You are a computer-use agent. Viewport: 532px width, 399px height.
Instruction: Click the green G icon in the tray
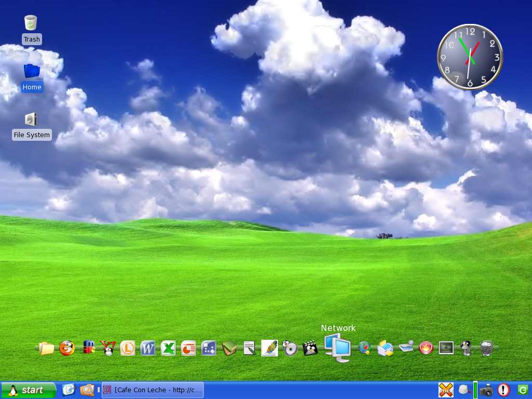click(523, 390)
